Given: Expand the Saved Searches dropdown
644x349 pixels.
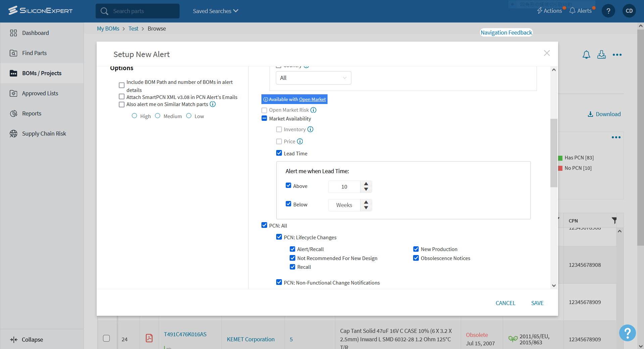Looking at the screenshot, I should pos(215,11).
